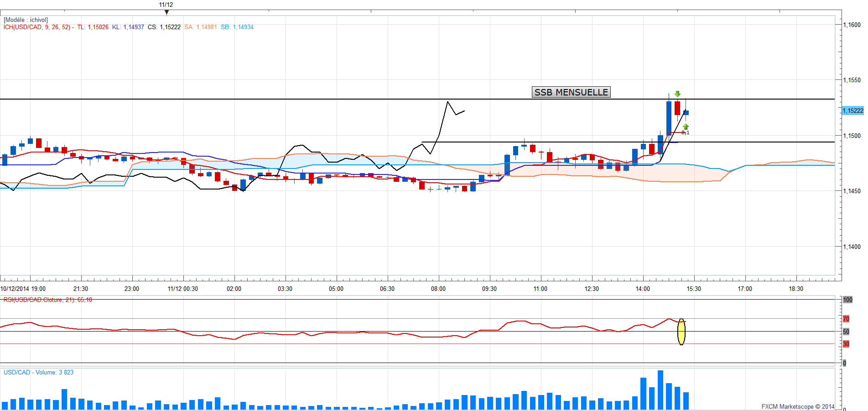
Task: Click the 11/12 00:30 time axis label
Action: [x=183, y=289]
